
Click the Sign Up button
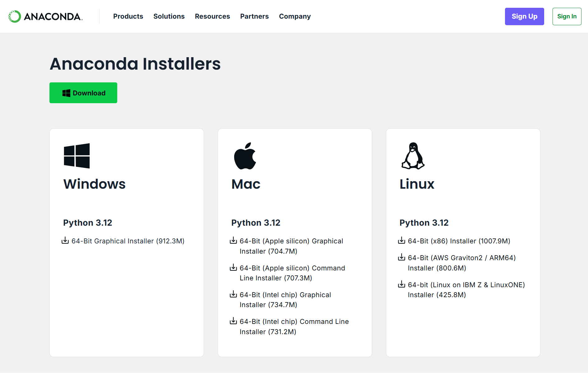coord(524,16)
